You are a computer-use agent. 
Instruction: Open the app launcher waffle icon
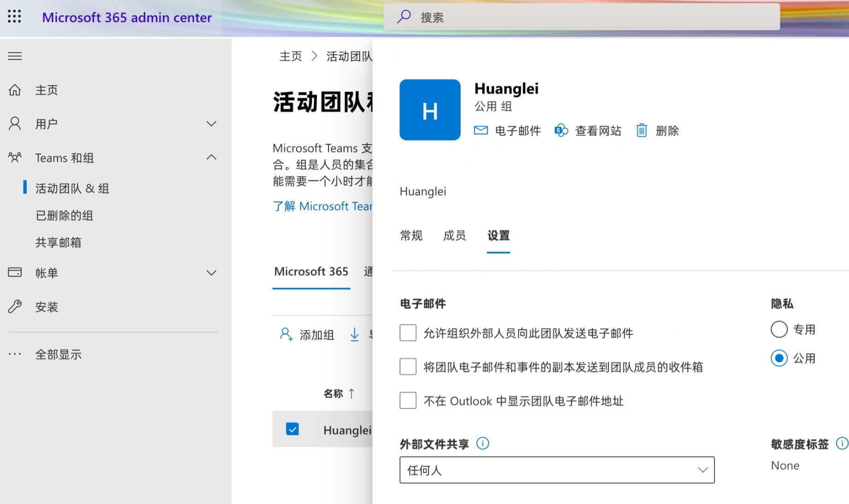pos(14,17)
